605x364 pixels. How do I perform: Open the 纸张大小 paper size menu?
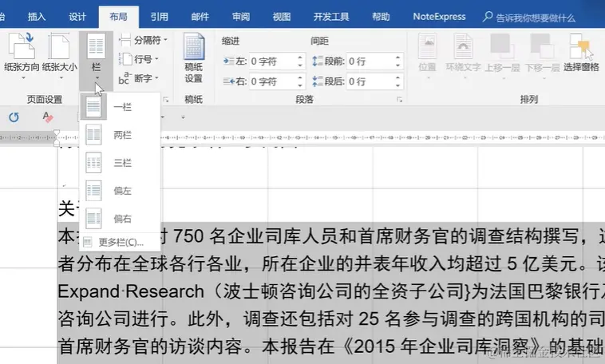59,56
